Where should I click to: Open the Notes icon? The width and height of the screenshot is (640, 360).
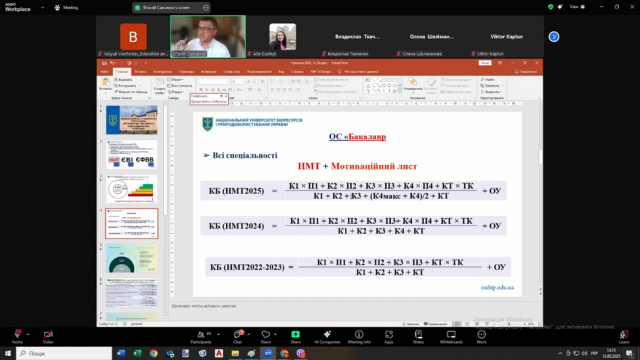pos(418,335)
